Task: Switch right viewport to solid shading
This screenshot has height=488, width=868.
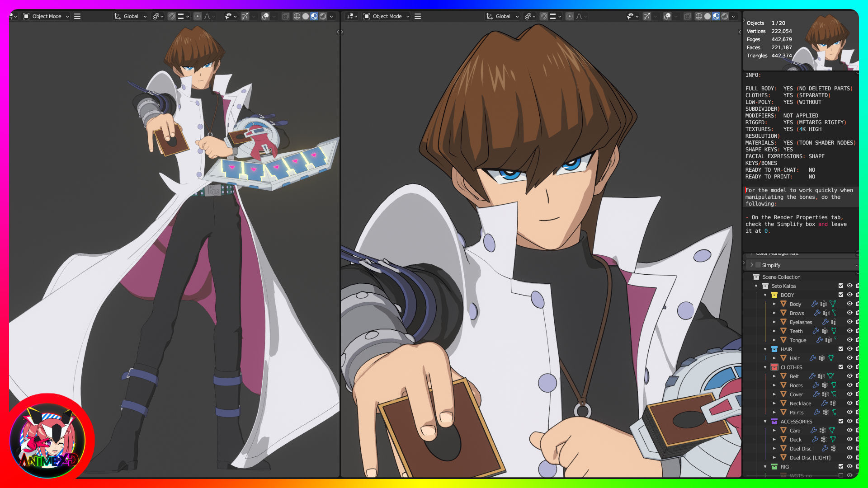Action: click(x=708, y=16)
